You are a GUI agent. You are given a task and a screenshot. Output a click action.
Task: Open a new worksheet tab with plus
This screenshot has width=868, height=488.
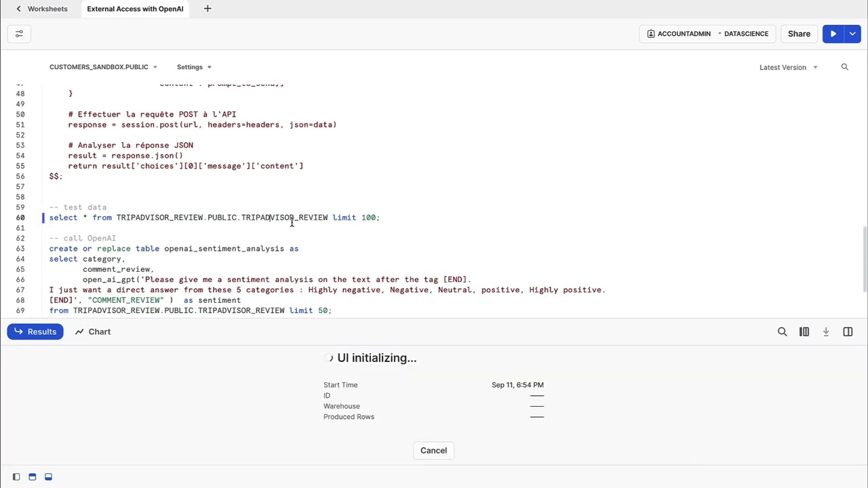208,9
